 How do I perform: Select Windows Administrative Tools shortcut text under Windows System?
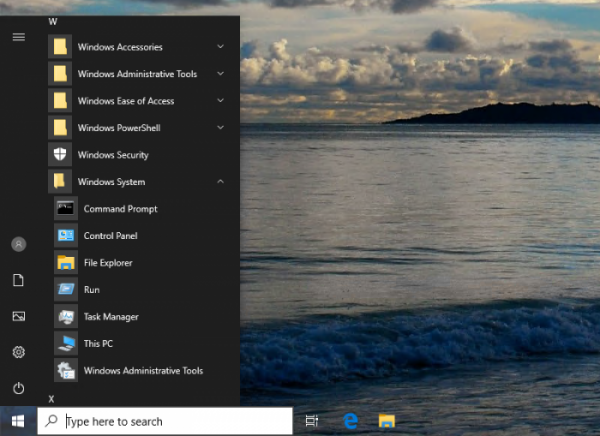pos(143,371)
